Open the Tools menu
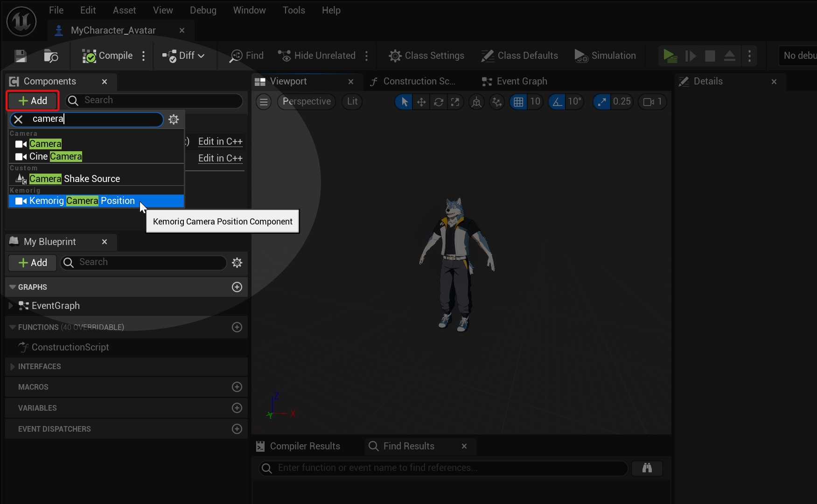817x504 pixels. click(x=293, y=10)
